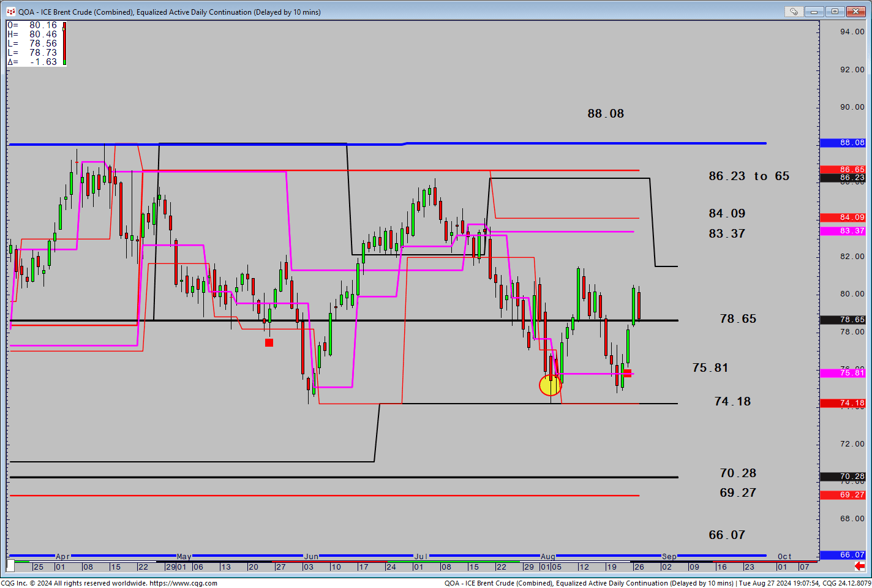Click the 68.00 price scale label

(852, 519)
